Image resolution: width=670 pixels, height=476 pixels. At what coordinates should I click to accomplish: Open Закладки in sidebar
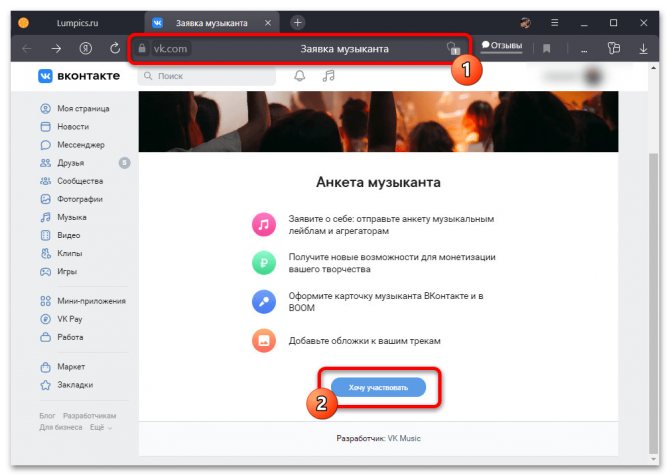click(66, 385)
